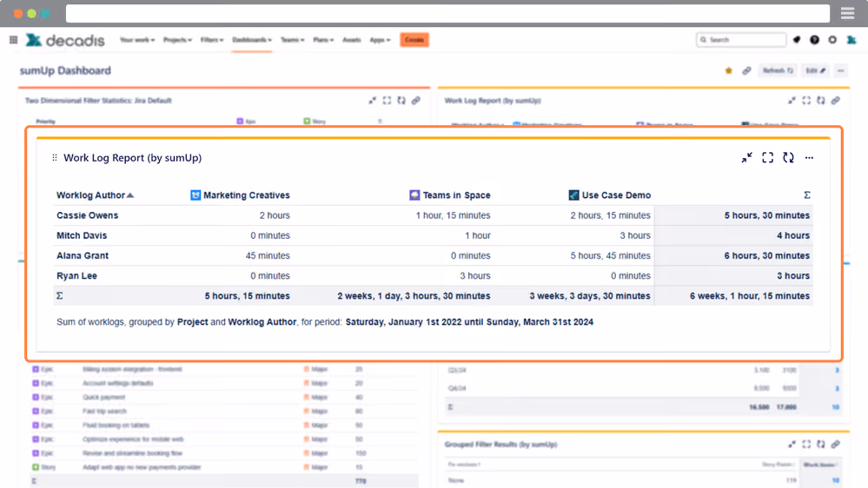The height and width of the screenshot is (488, 868).
Task: Open the Assets menu item
Action: [x=352, y=40]
